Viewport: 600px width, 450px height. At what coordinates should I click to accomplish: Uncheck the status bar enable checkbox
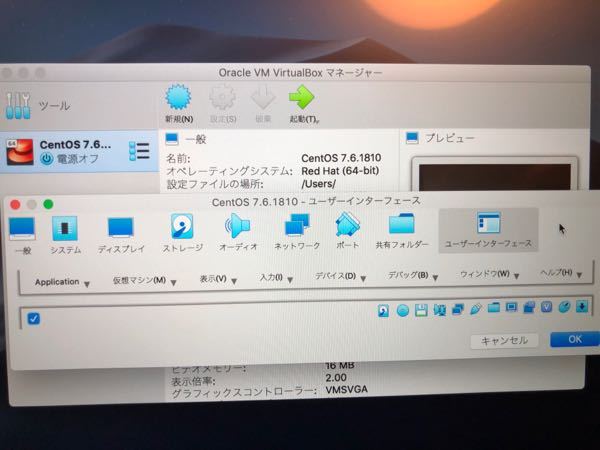tap(34, 318)
